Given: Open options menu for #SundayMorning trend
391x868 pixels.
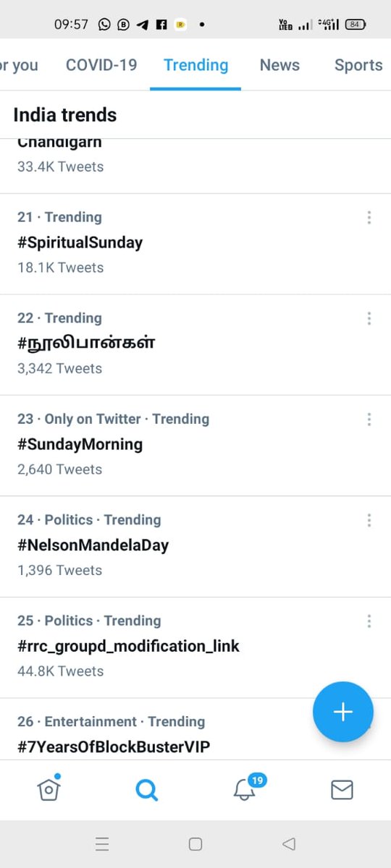Looking at the screenshot, I should pyautogui.click(x=369, y=419).
